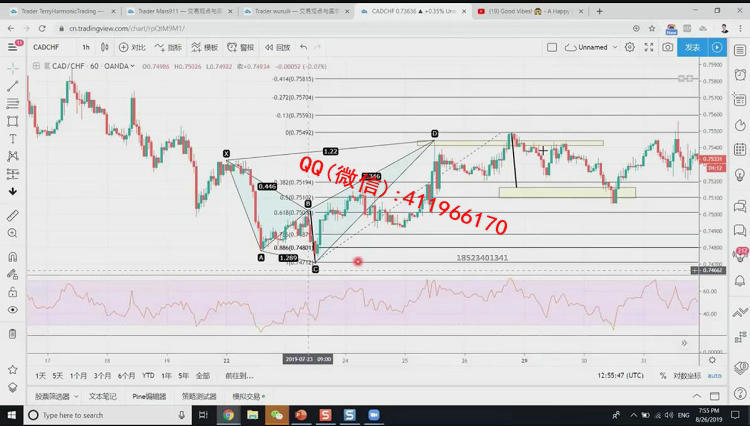Click 回放 replay button
The height and width of the screenshot is (426, 750).
pos(278,47)
